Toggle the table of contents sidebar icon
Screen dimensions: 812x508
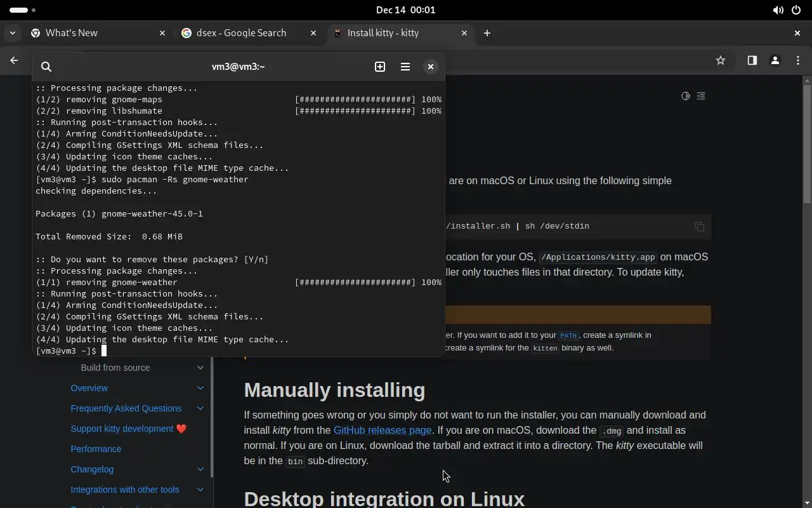pyautogui.click(x=701, y=96)
